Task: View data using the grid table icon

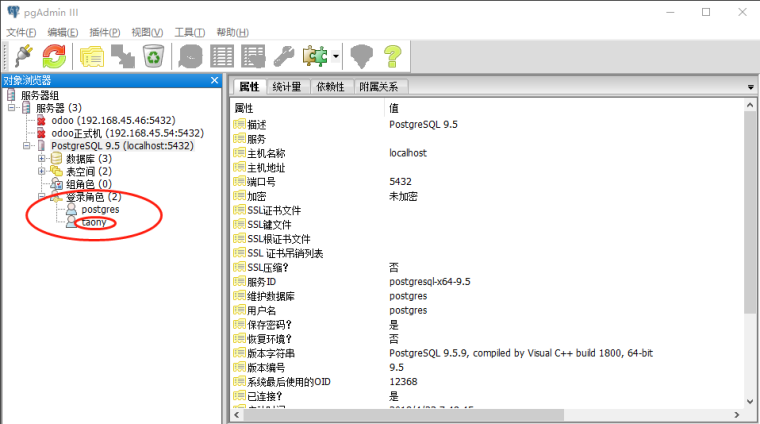Action: 222,56
